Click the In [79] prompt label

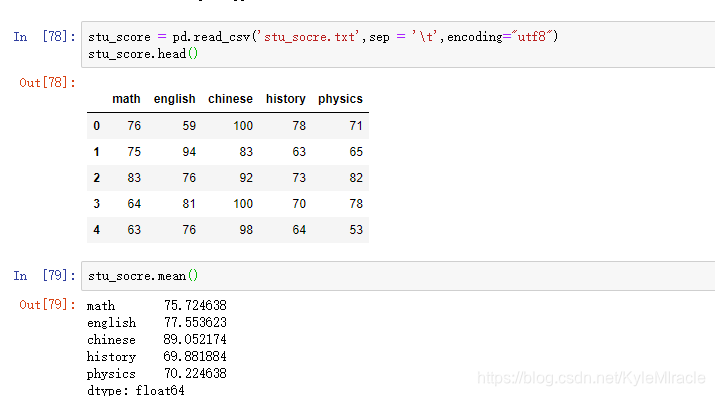44,276
